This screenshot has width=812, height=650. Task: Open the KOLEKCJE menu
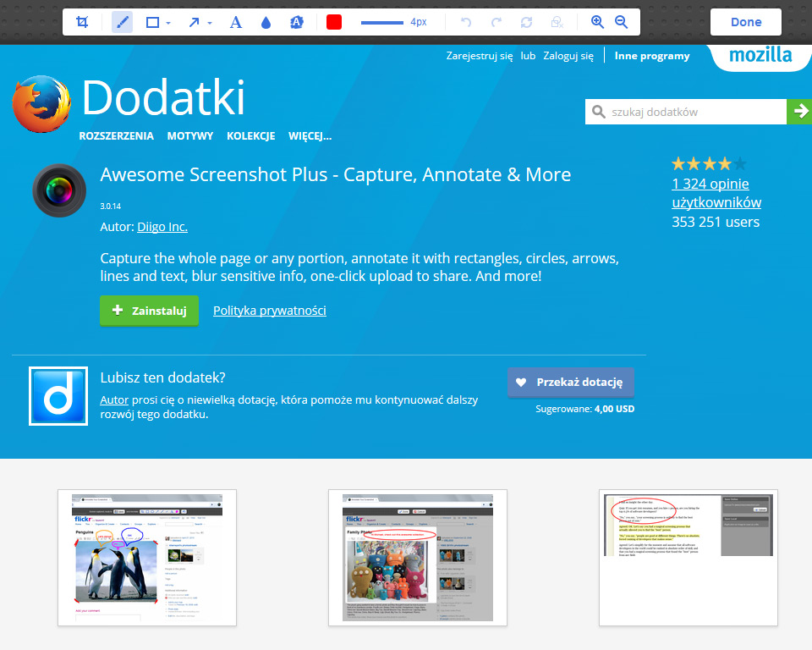[x=250, y=135]
